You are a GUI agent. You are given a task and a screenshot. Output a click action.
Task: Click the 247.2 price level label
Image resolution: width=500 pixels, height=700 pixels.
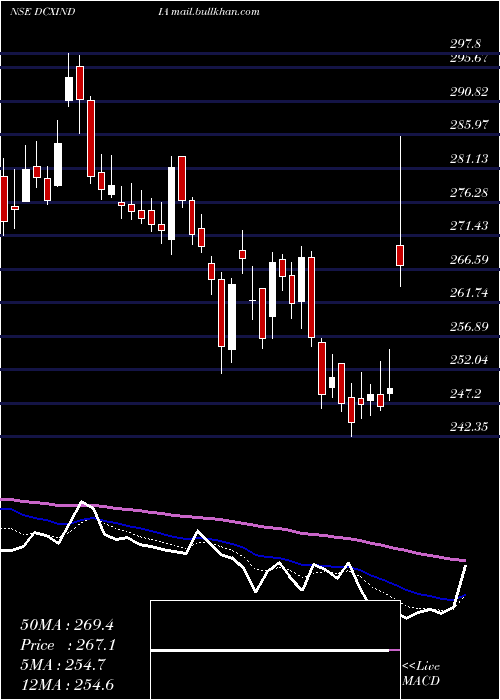pyautogui.click(x=465, y=394)
